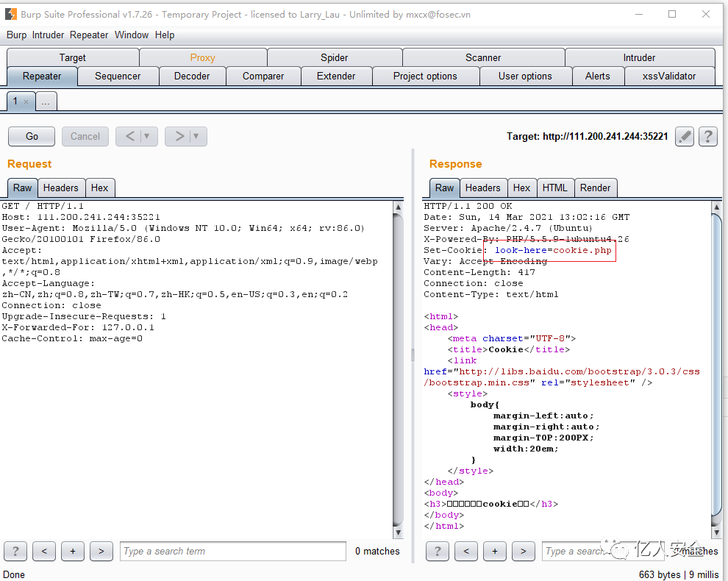Expand the history back dropdown arrow
Viewport: 728px width, 581px height.
coord(146,136)
